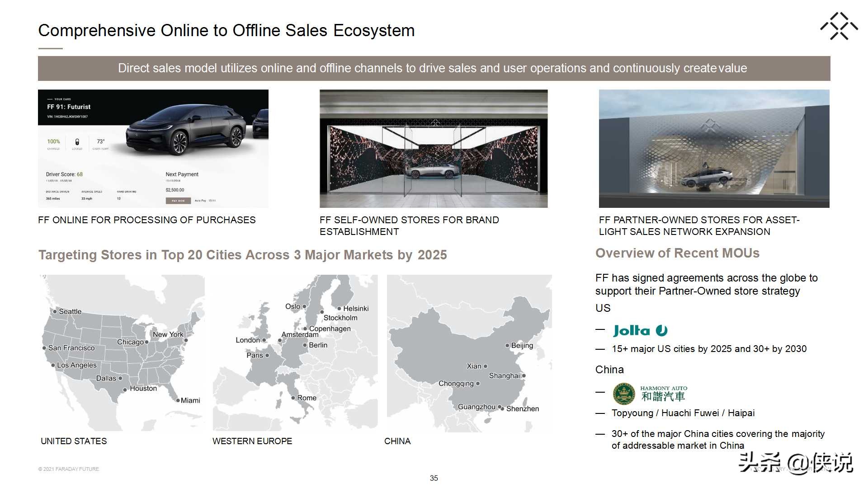
Task: Click '30+ of the major China cities' bullet
Action: 718,440
